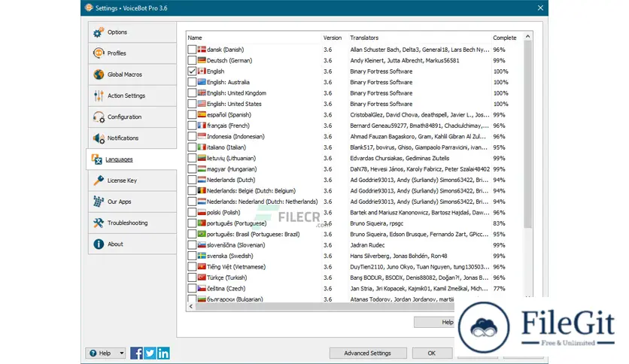Click the 83% completion value
Screen dimensions: 629x364
pos(499,223)
